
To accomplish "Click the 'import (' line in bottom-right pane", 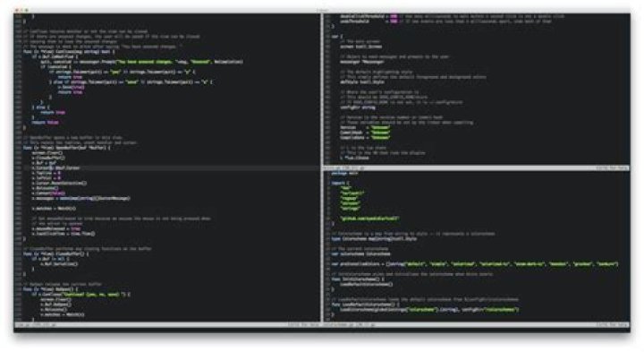I will point(340,183).
